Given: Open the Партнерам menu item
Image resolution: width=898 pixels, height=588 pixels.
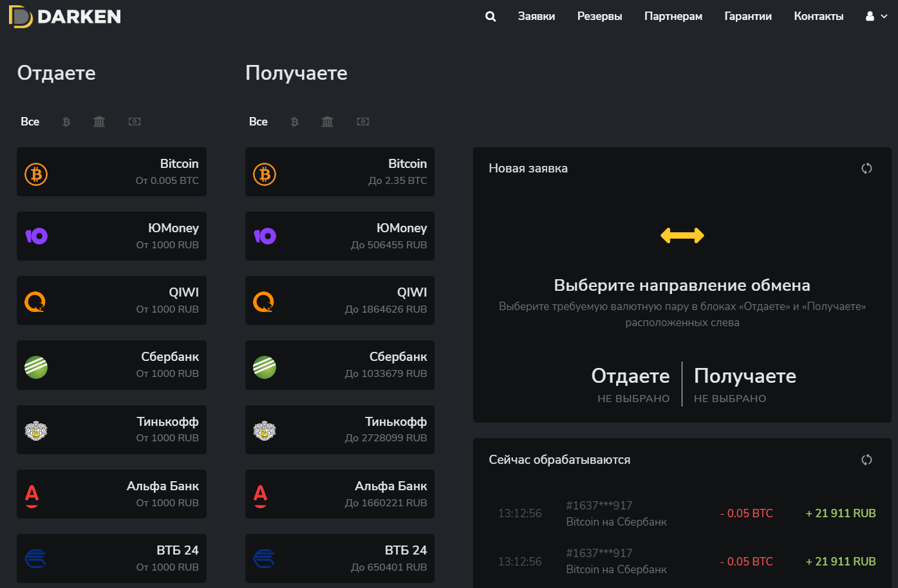Looking at the screenshot, I should (x=673, y=17).
